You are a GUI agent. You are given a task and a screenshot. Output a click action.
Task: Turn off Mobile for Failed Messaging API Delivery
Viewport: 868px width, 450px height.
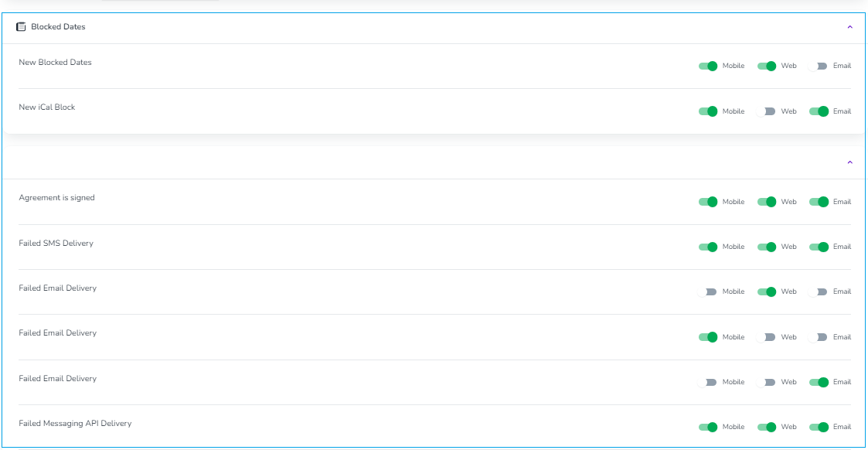[708, 427]
